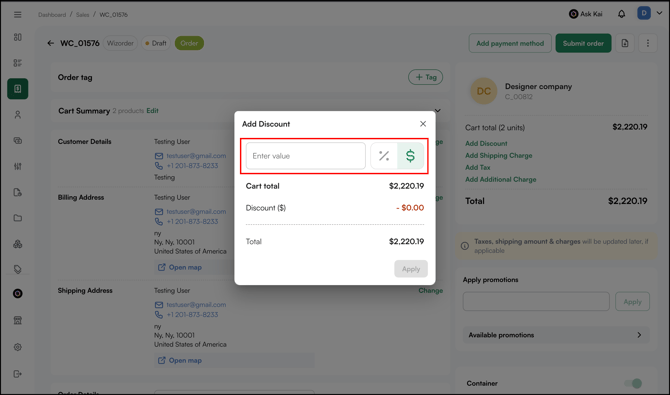This screenshot has width=670, height=395.
Task: Switch discount type to dollar amount
Action: tap(410, 156)
